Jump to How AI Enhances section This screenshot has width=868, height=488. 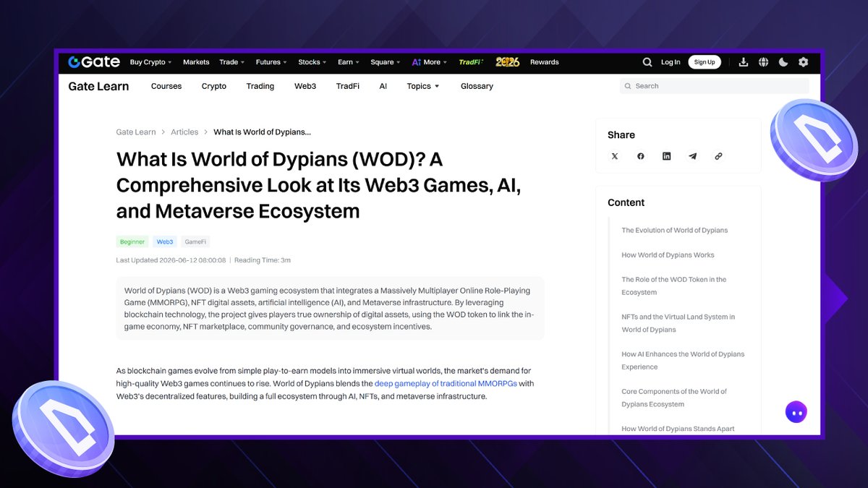click(683, 361)
